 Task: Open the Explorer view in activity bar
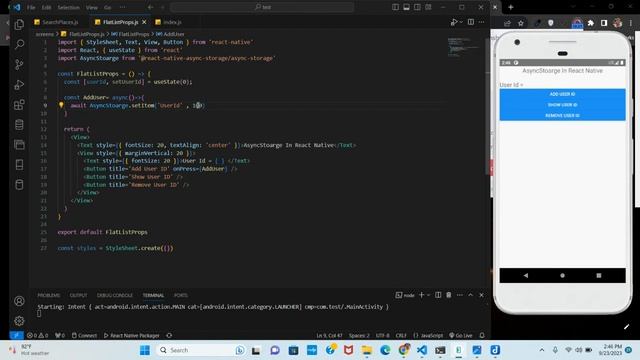click(19, 24)
